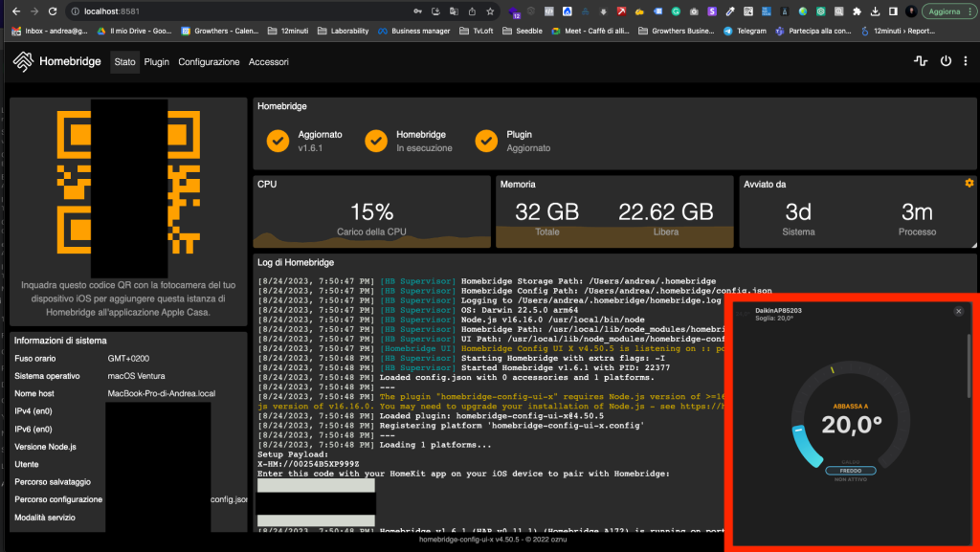The image size is (980, 552).
Task: Open 12minuti › Report... bookmark
Action: point(898,31)
